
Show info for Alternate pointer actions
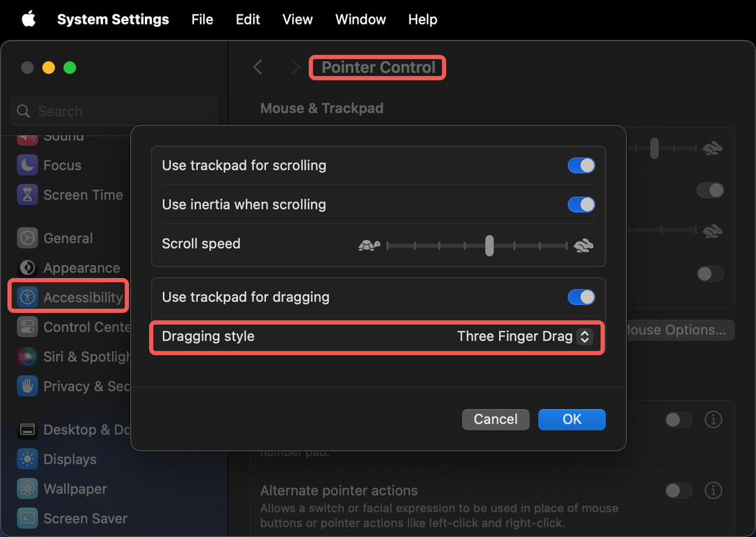[713, 490]
